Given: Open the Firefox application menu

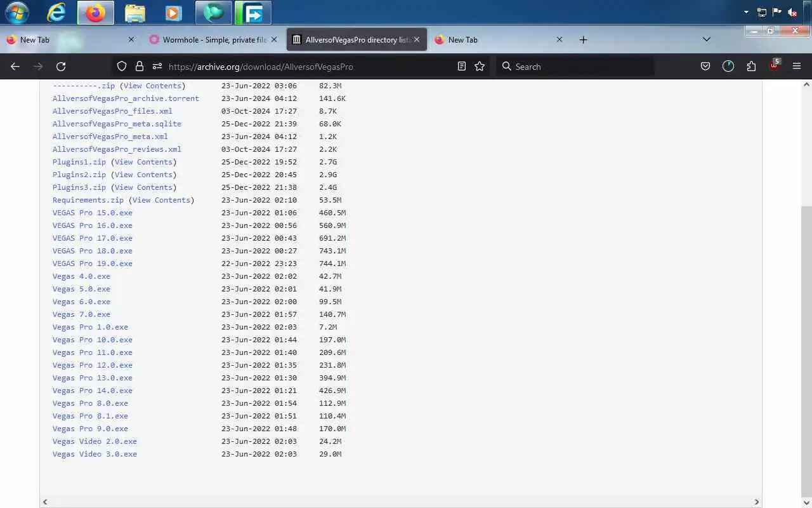Looking at the screenshot, I should point(797,66).
